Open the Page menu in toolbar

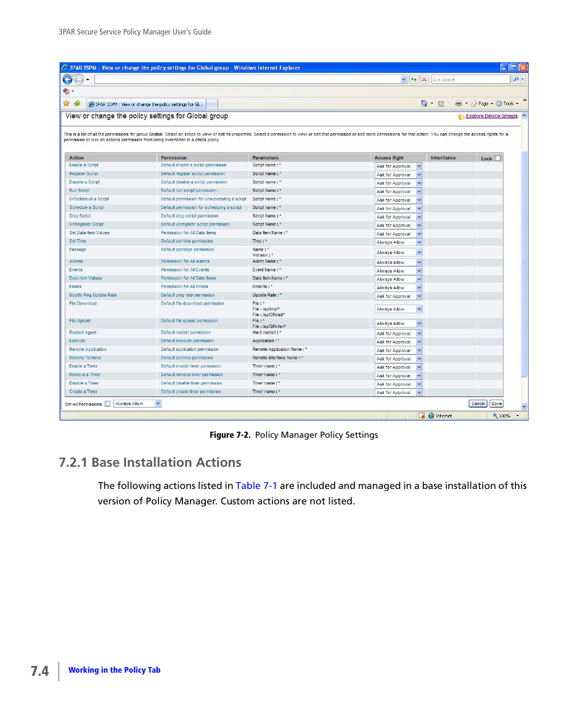482,104
